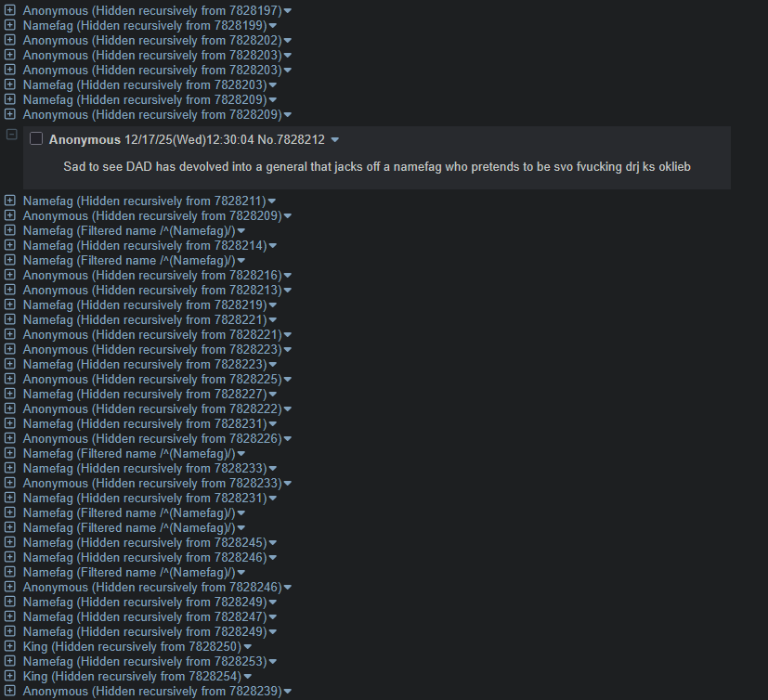The image size is (768, 700).
Task: Click the timestamp 12/17/25(Wed)12:30:04
Action: pos(189,140)
